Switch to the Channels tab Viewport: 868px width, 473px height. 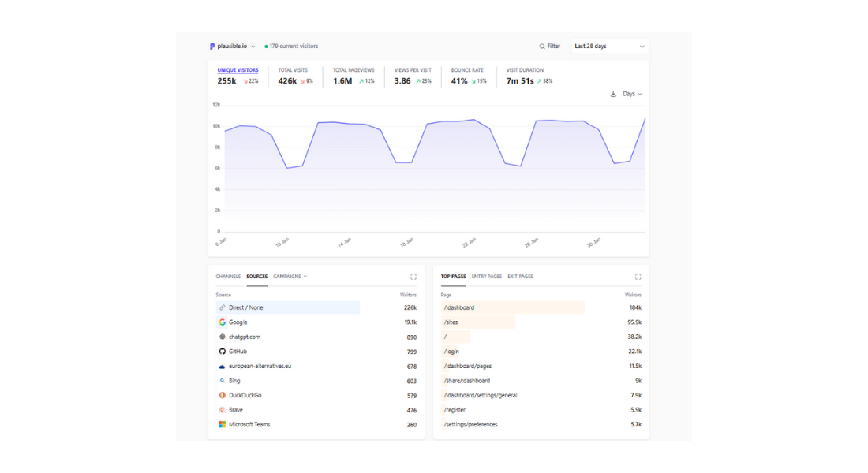tap(228, 277)
